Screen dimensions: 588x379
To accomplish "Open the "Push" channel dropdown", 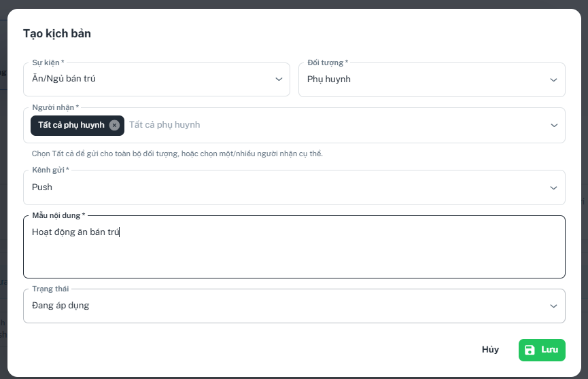I will coord(294,187).
